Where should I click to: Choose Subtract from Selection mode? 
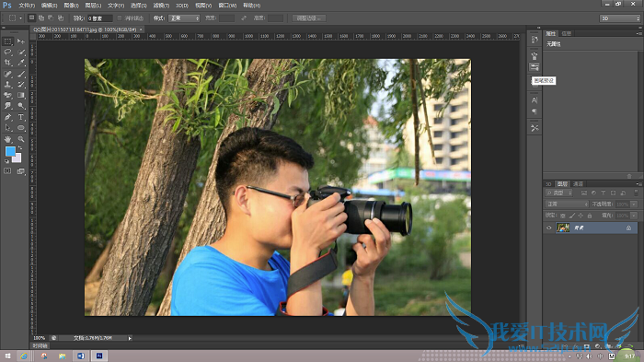point(51,18)
